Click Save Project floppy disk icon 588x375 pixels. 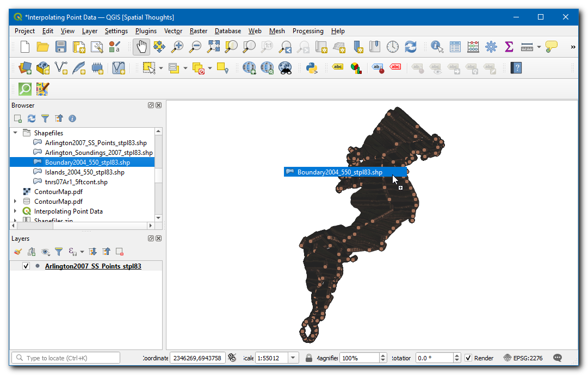[61, 47]
